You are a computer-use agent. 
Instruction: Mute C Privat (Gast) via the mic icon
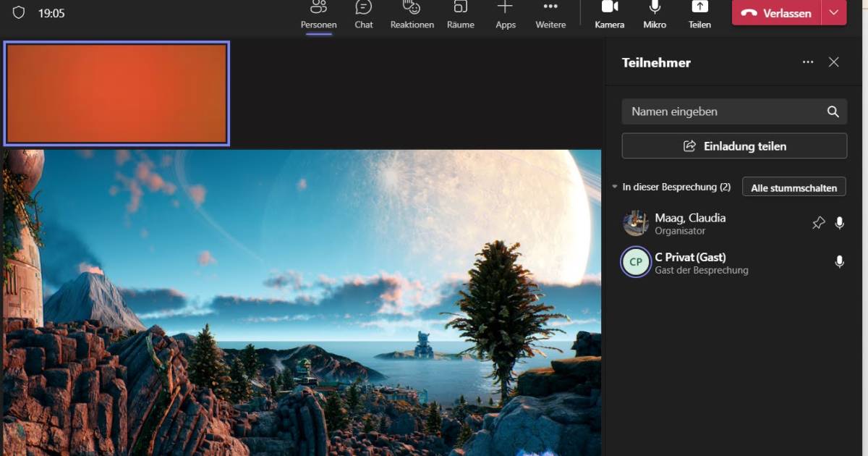pos(840,262)
